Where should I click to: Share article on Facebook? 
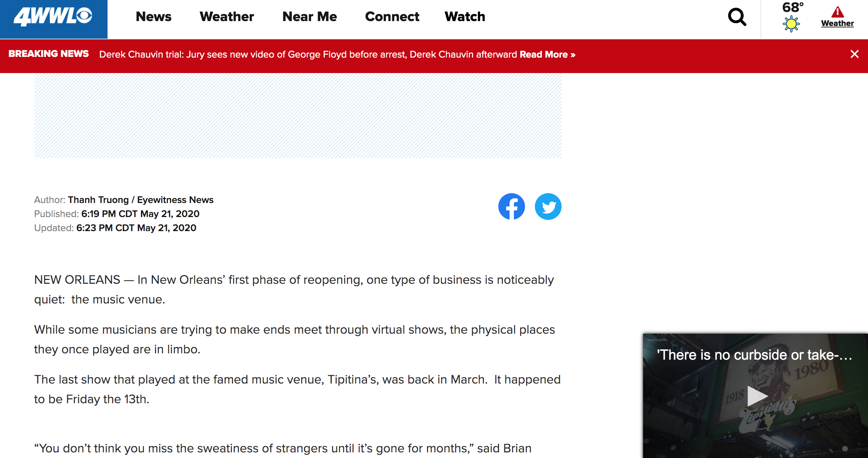coord(511,207)
